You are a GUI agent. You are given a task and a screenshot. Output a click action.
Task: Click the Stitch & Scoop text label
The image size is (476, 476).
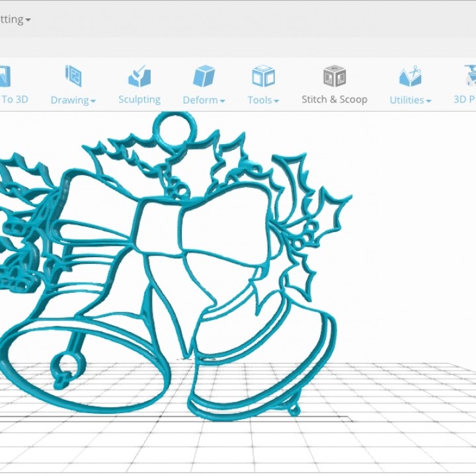335,99
